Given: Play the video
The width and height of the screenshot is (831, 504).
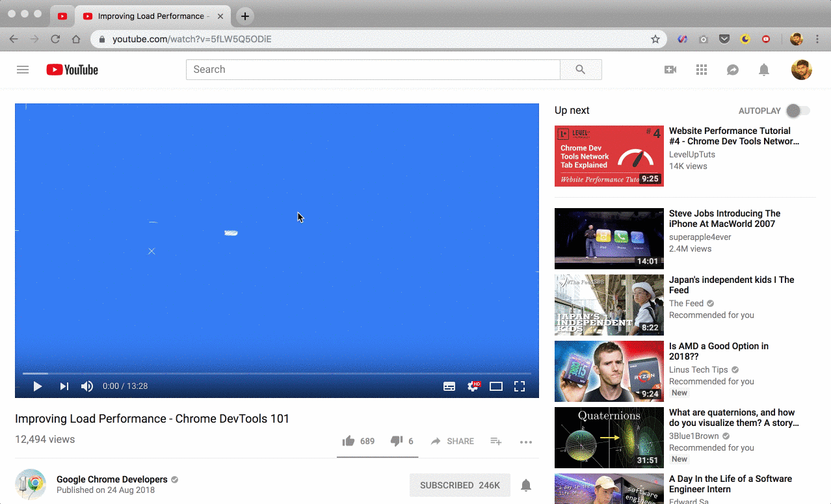Looking at the screenshot, I should tap(38, 386).
